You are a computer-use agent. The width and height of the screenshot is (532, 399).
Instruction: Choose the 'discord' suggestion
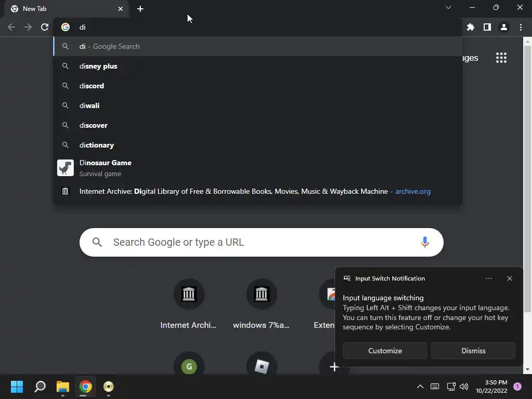pos(258,86)
